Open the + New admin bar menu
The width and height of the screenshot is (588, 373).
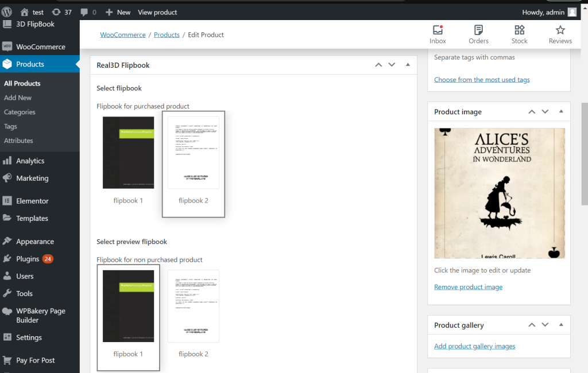(118, 11)
